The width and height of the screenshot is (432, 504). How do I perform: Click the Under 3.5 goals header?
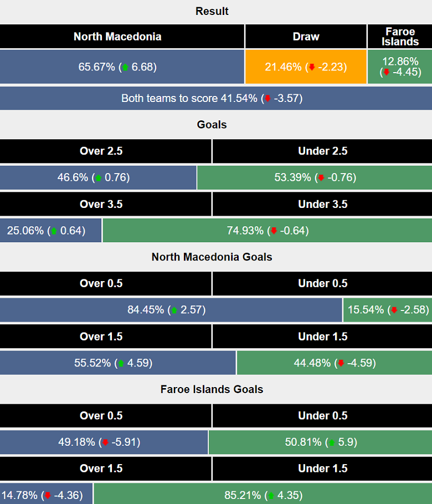[322, 204]
